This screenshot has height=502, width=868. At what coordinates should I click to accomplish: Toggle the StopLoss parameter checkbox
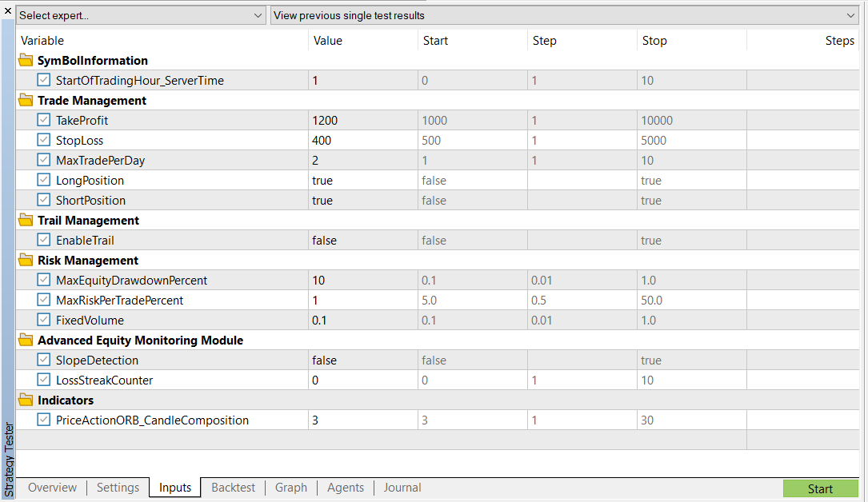pyautogui.click(x=43, y=141)
